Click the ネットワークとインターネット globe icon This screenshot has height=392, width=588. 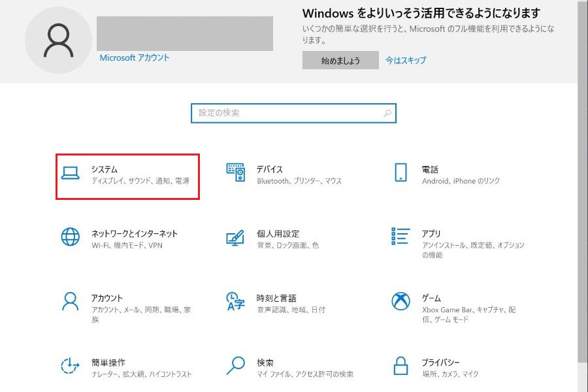70,237
